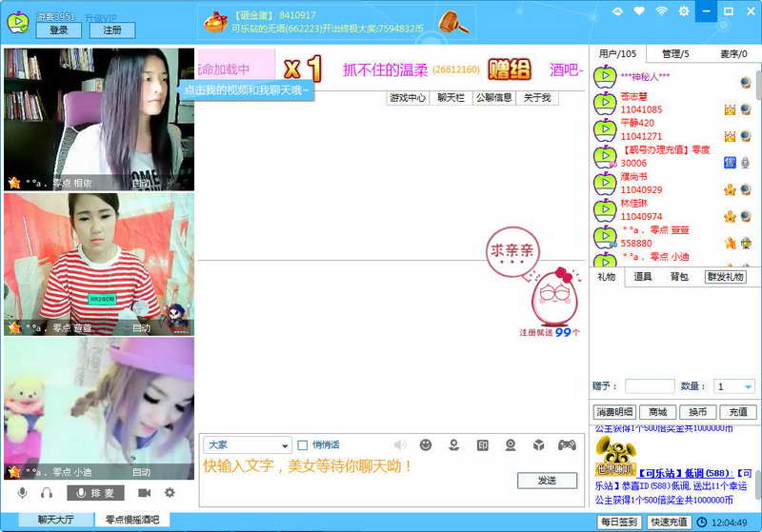762x532 pixels.
Task: Open 消费明细 spending details
Action: [614, 412]
